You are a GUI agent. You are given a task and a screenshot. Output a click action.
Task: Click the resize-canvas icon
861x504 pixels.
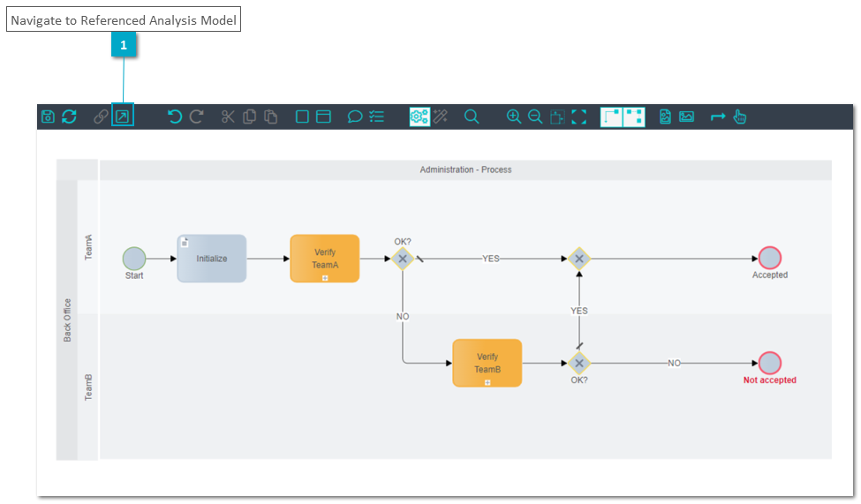pyautogui.click(x=557, y=117)
